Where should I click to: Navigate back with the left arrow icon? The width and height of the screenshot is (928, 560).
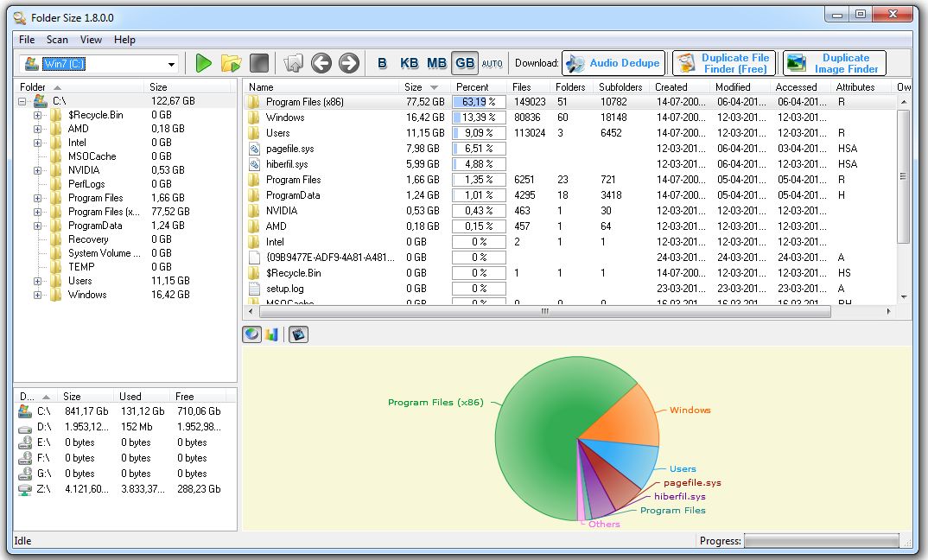click(x=321, y=63)
